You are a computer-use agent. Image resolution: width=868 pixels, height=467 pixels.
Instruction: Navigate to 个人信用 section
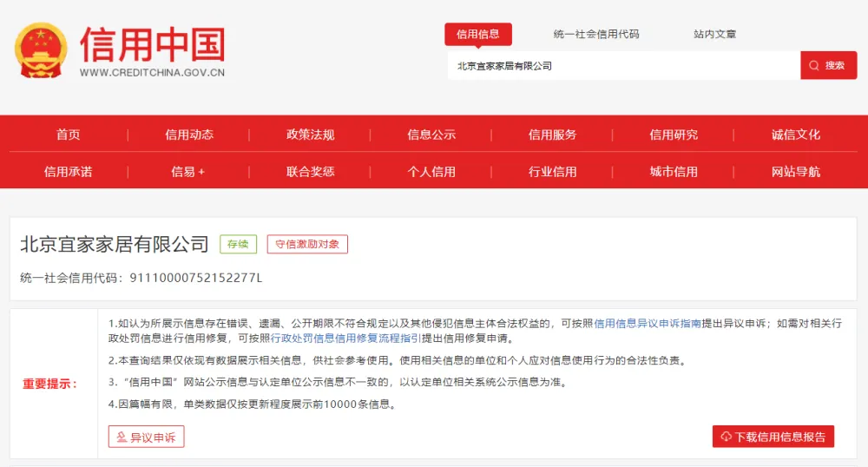click(x=431, y=171)
